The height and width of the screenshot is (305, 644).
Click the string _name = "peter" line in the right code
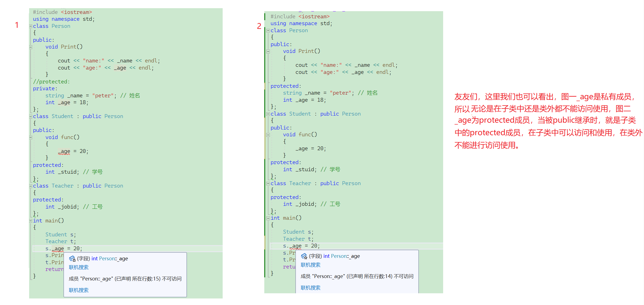click(x=330, y=93)
